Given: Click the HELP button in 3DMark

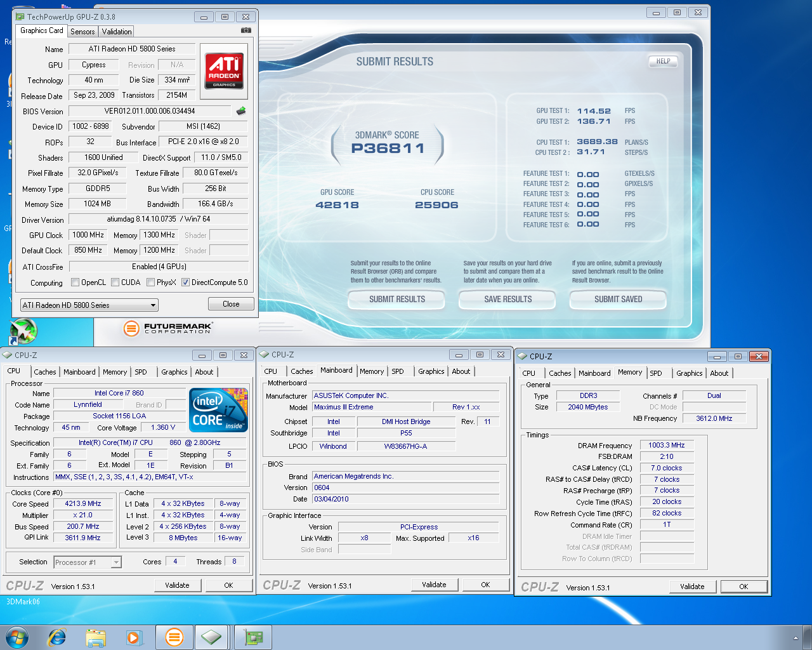Looking at the screenshot, I should [x=663, y=62].
